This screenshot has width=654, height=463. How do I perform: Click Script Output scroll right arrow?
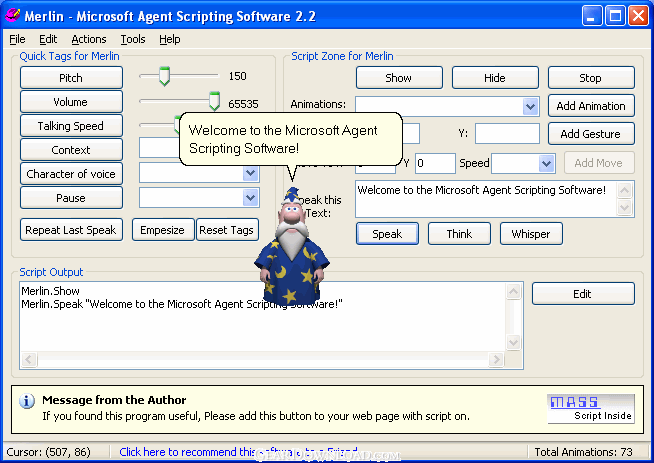496,359
